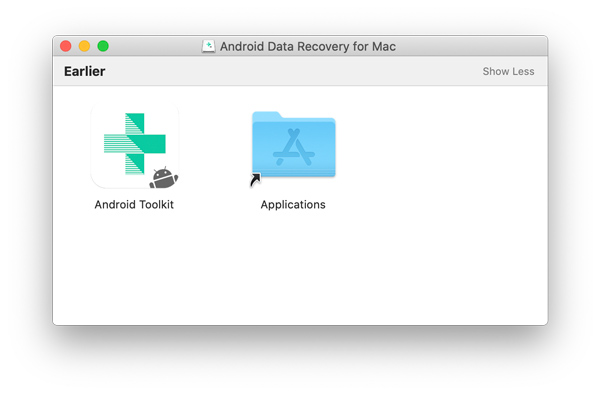Minimize window with the yellow button
The width and height of the screenshot is (600, 394).
[84, 46]
